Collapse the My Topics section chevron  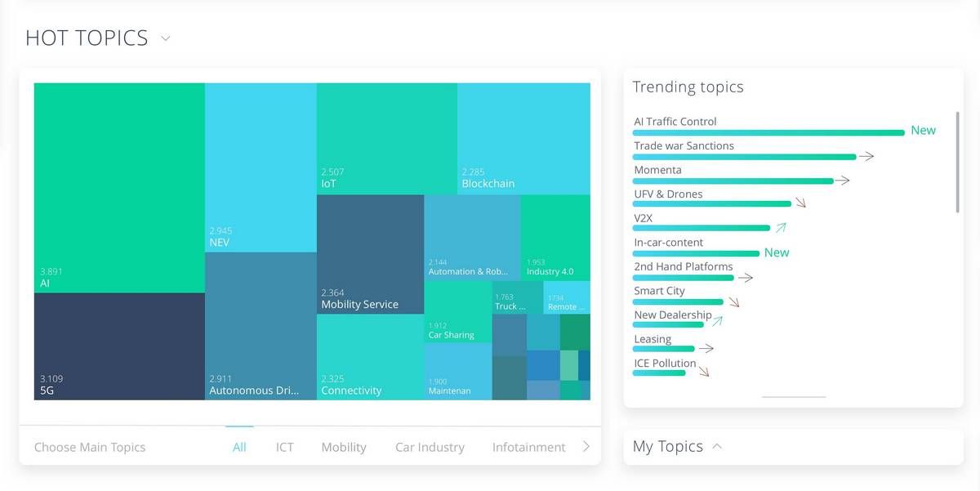717,446
